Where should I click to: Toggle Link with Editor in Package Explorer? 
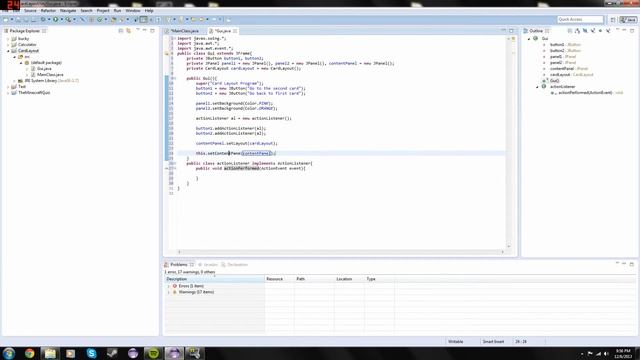(x=129, y=31)
